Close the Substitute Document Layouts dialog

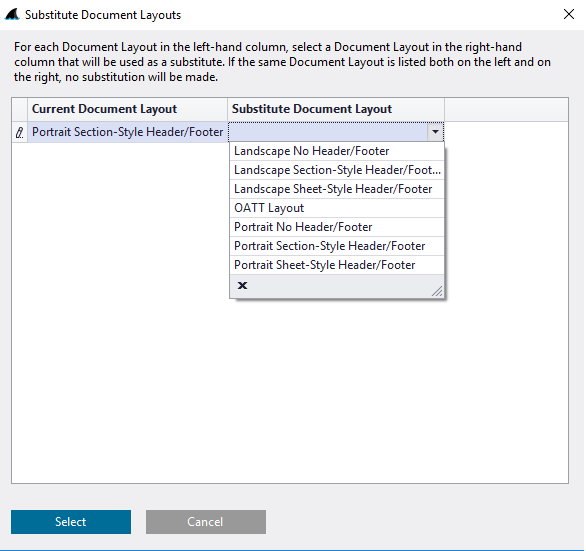click(x=568, y=15)
